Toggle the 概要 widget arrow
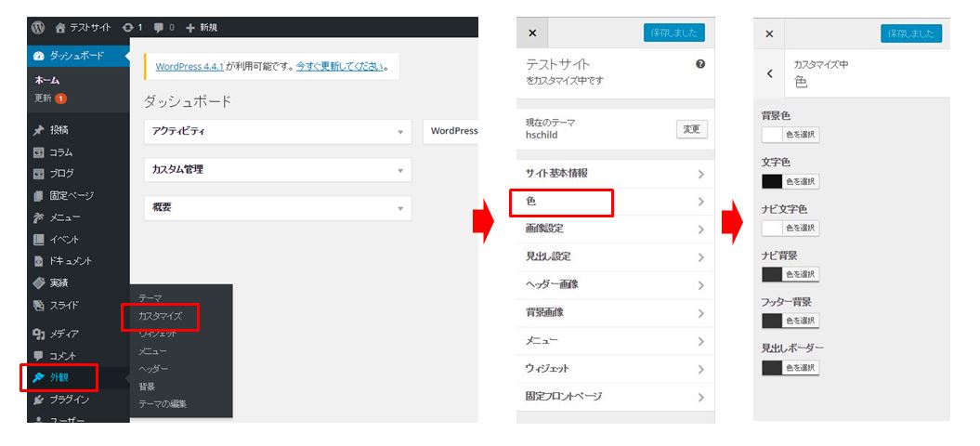Image resolution: width=980 pixels, height=446 pixels. tap(400, 208)
